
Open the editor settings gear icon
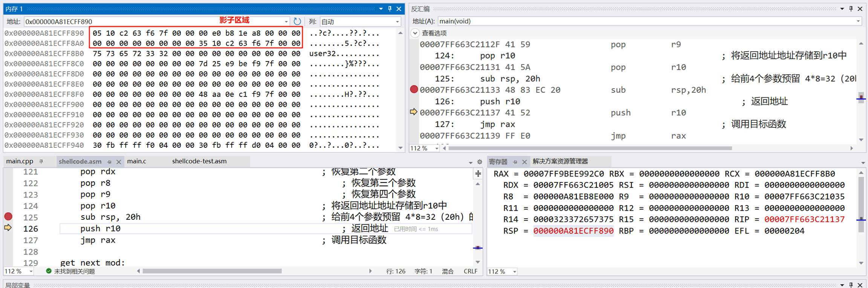click(480, 162)
